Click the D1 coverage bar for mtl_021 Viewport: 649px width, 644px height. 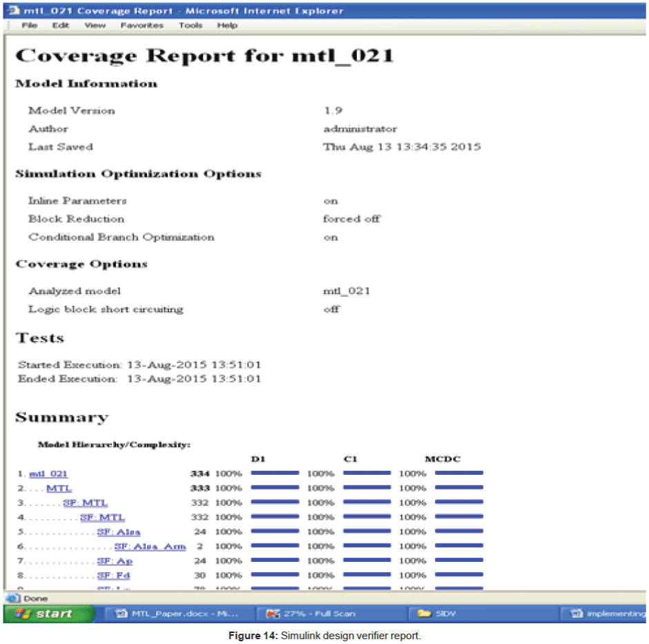(274, 474)
